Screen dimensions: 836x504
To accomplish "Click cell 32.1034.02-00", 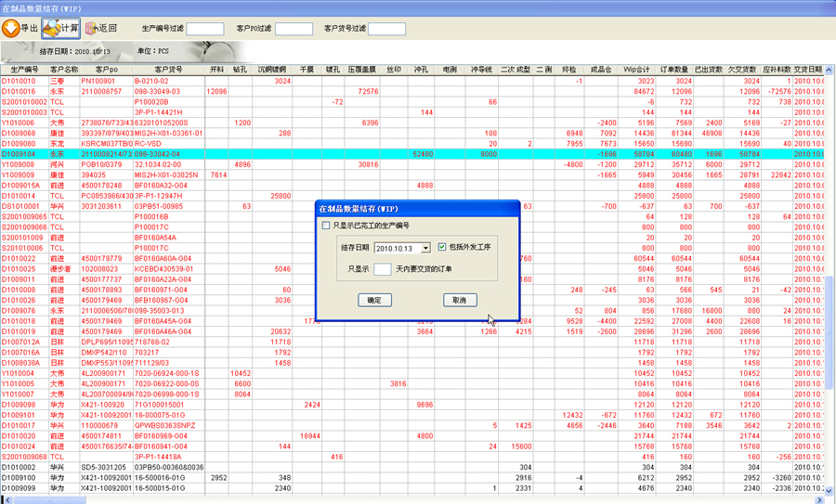I will click(158, 164).
